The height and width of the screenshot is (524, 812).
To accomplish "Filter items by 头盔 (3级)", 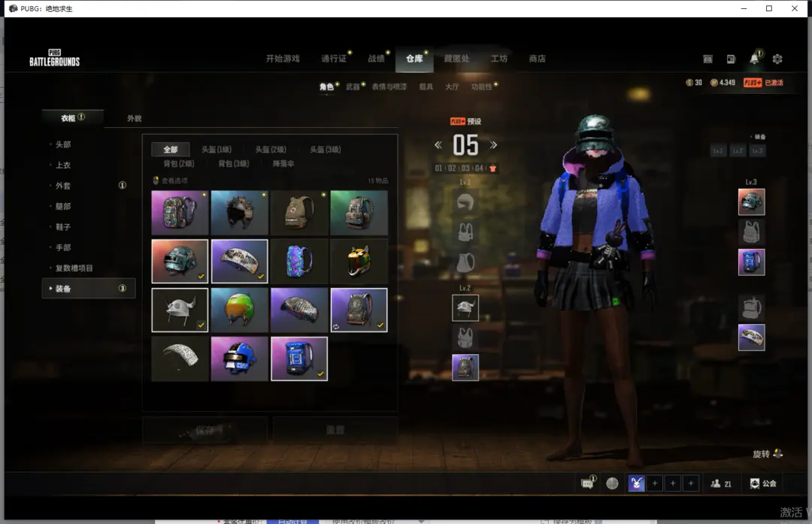I will pos(326,150).
